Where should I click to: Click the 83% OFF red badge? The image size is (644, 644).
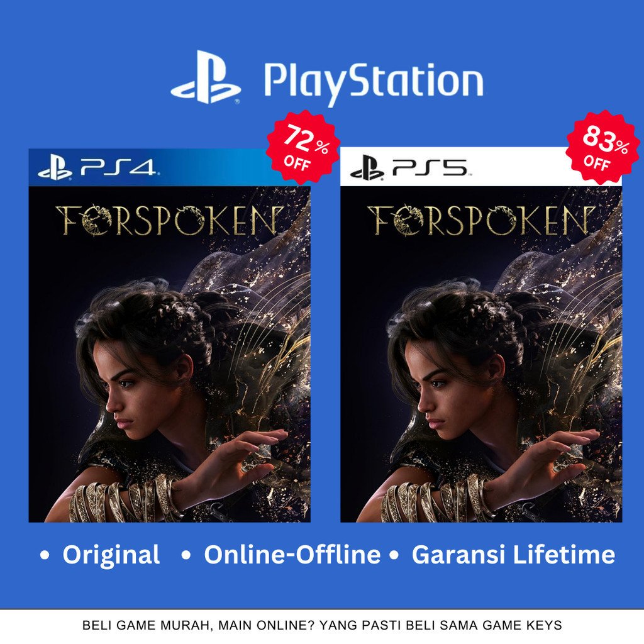pyautogui.click(x=603, y=147)
